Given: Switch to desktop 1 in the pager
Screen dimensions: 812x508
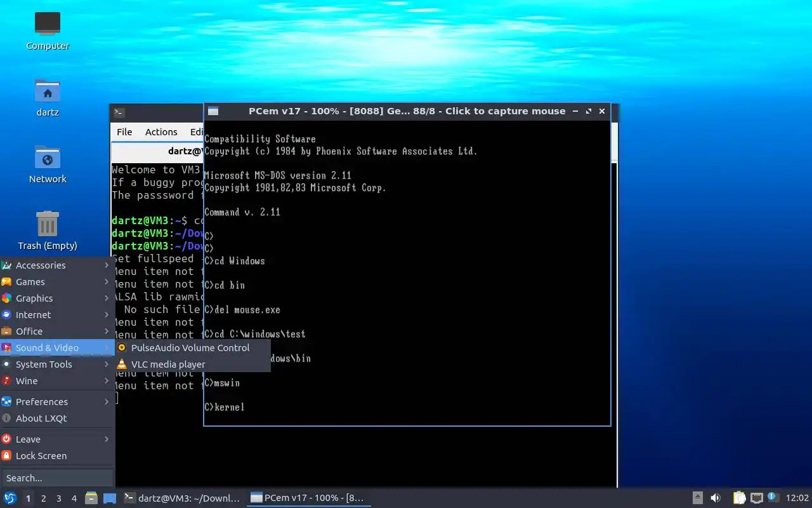Looking at the screenshot, I should click(28, 498).
